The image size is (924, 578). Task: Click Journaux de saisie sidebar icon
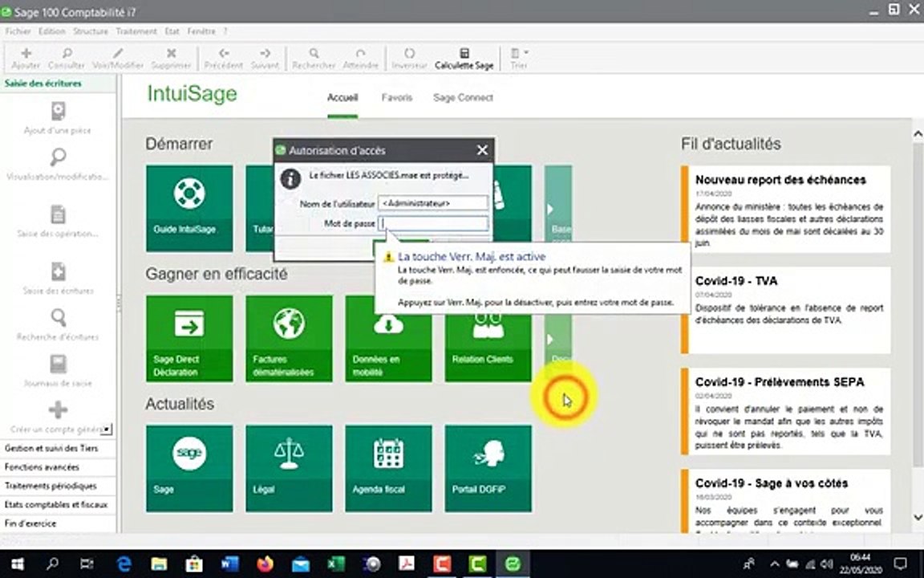(58, 364)
